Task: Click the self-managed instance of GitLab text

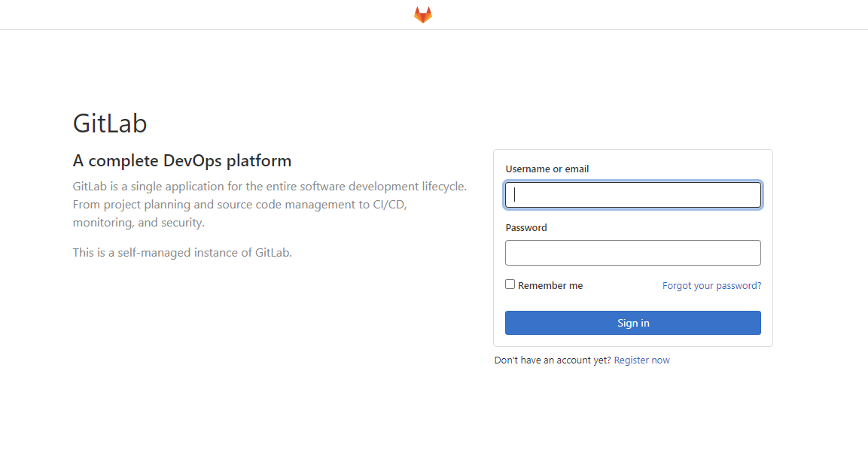Action: (182, 252)
